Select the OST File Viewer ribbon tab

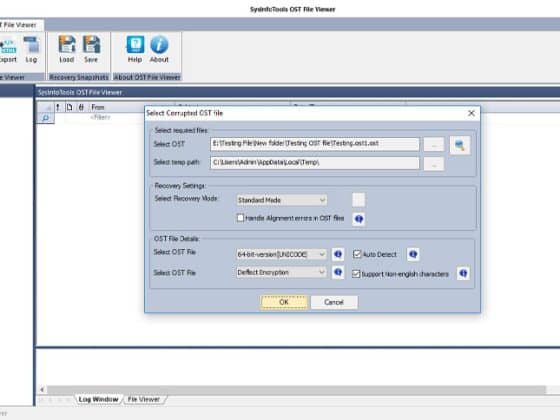(20, 25)
